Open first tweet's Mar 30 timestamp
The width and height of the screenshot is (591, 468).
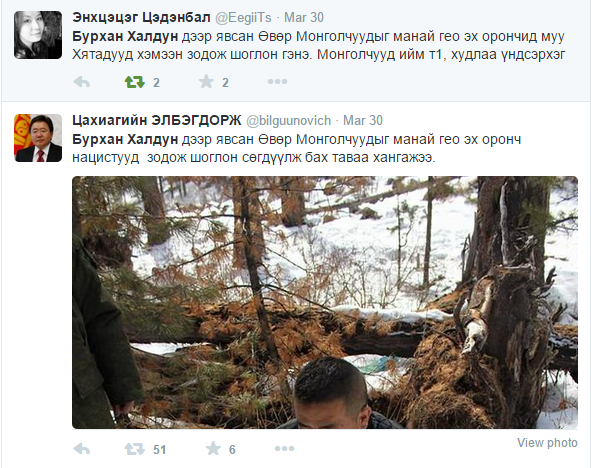(x=304, y=17)
